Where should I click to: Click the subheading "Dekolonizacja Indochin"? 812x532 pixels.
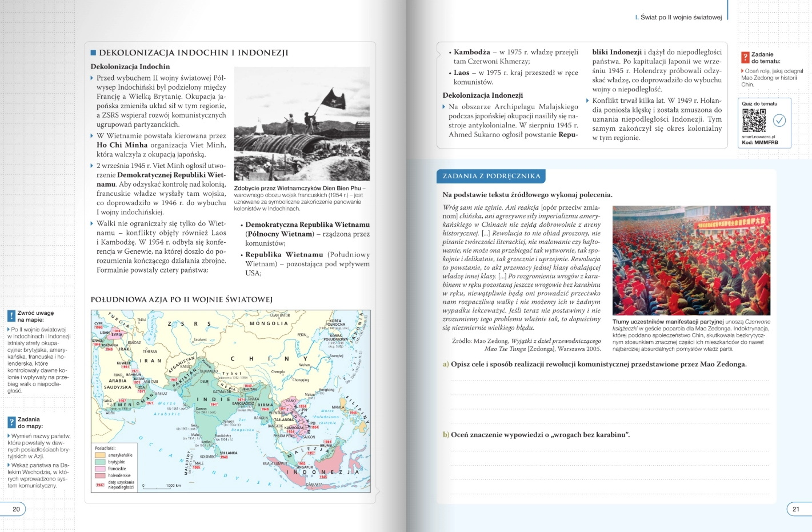[x=130, y=67]
